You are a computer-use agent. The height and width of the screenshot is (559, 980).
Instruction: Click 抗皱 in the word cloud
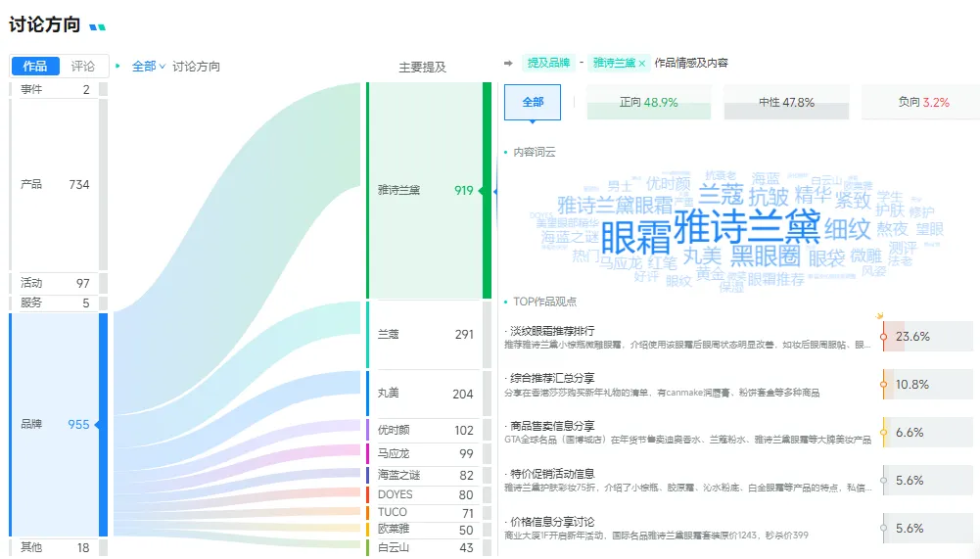pyautogui.click(x=769, y=197)
